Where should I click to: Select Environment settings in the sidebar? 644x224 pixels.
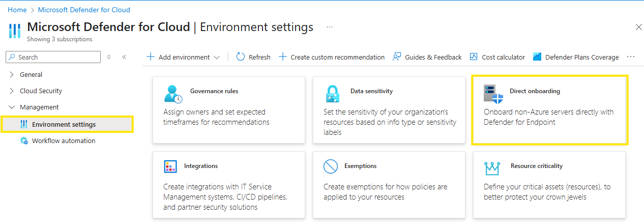click(64, 124)
